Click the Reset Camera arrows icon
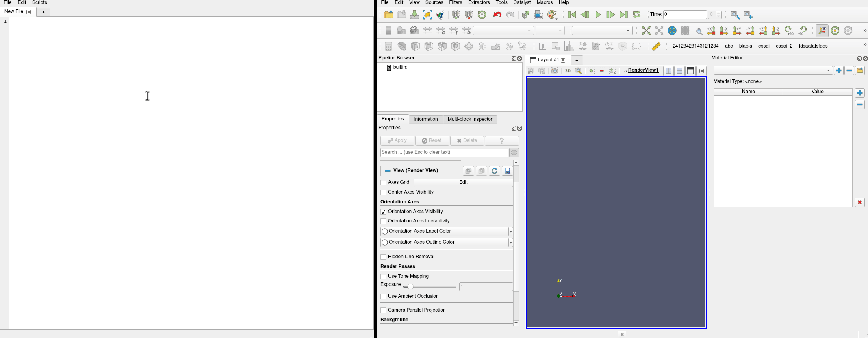The width and height of the screenshot is (868, 338). click(646, 31)
